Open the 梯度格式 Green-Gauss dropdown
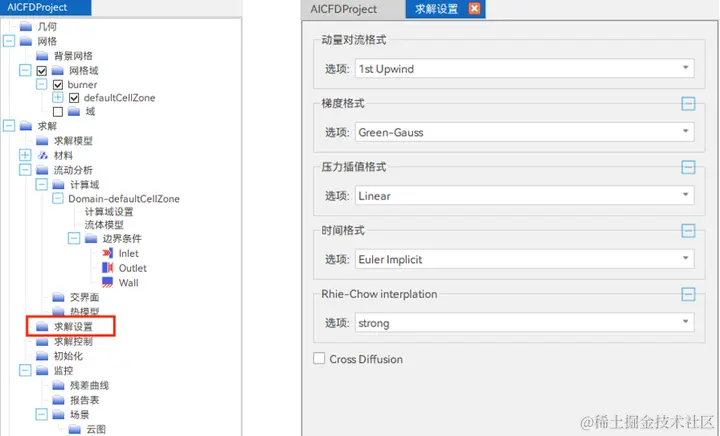Image resolution: width=720 pixels, height=436 pixels. click(x=524, y=132)
